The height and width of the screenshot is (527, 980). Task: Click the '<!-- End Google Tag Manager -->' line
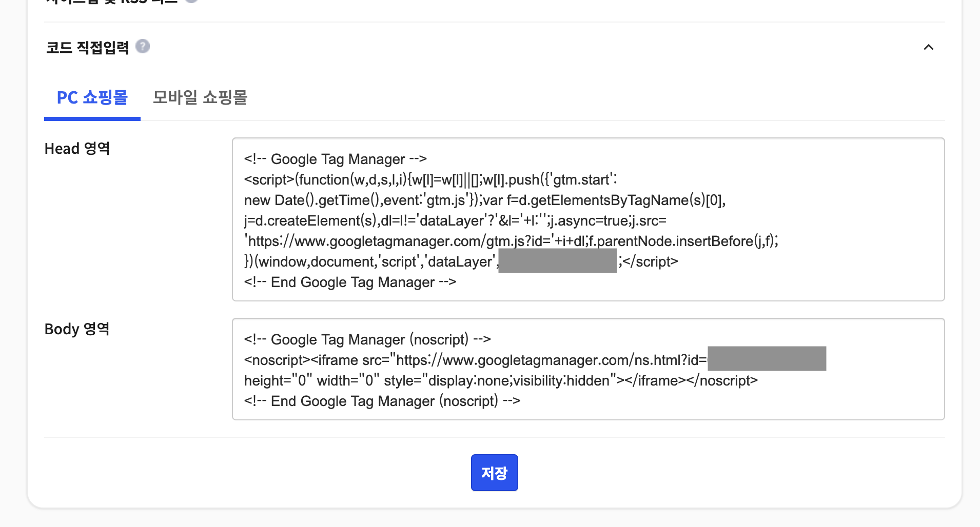point(350,282)
